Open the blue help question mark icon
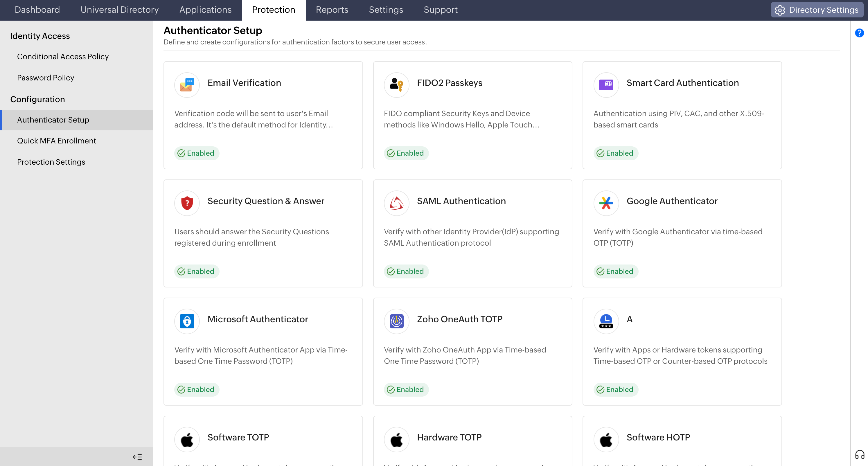This screenshot has height=466, width=868. (859, 33)
